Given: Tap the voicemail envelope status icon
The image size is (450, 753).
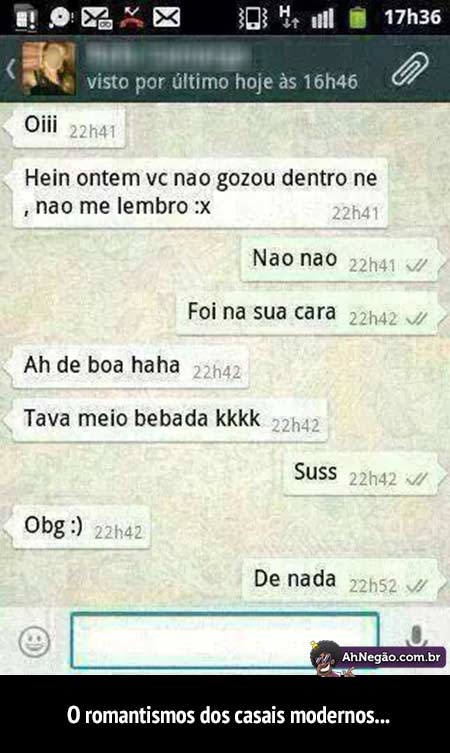Looking at the screenshot, I should pos(96,18).
